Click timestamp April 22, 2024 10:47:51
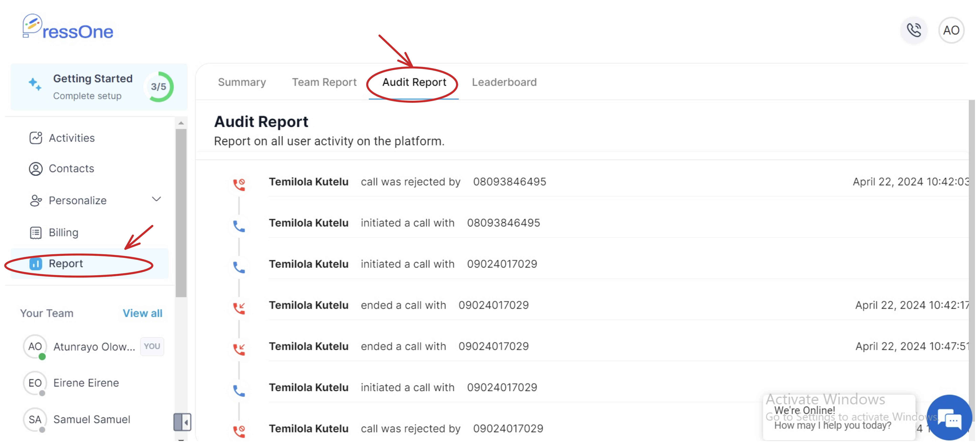Viewport: 980px width, 446px height. pos(912,346)
